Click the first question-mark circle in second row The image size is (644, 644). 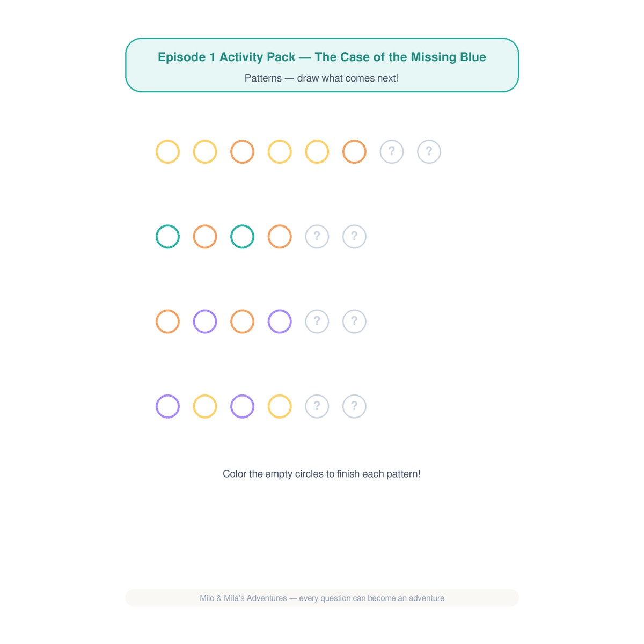[317, 237]
